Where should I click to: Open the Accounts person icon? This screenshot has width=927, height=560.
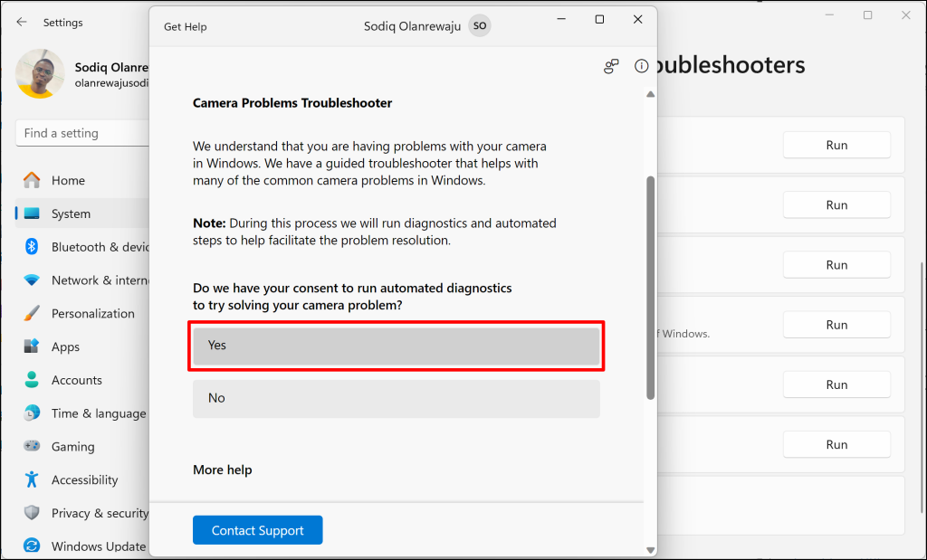pos(32,380)
